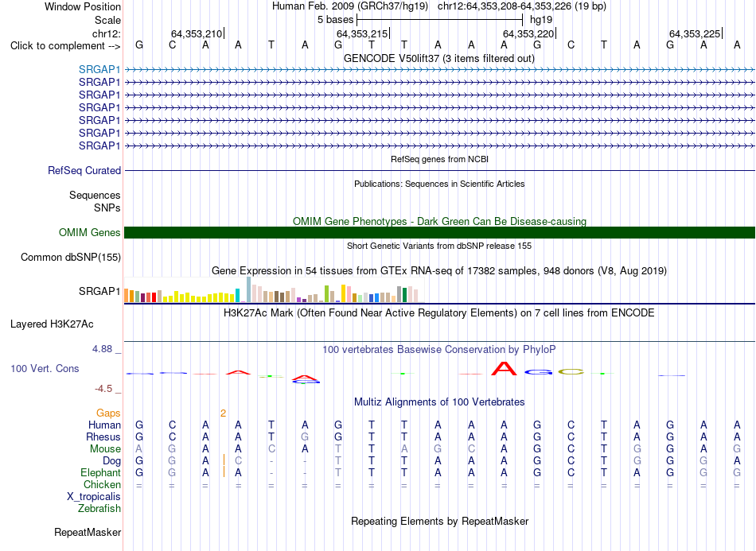This screenshot has height=551, width=756.
Task: Open the H3K27Ac Mark ENCODE track title
Action: [x=439, y=313]
